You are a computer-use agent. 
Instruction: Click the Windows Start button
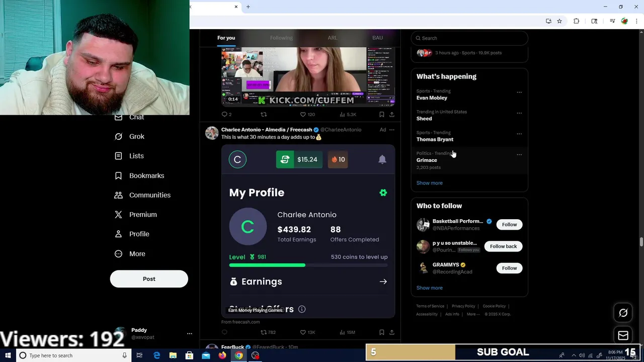click(x=8, y=355)
